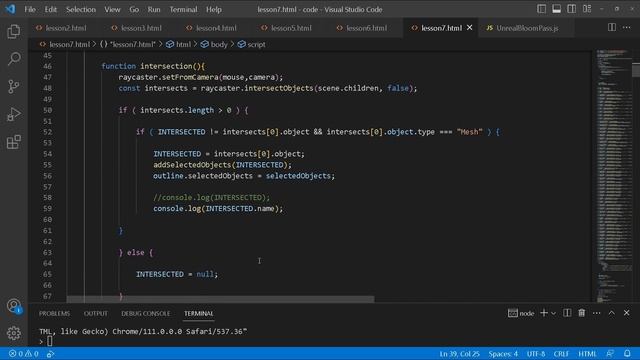Open the Explorer view in activity bar
This screenshot has width=640, height=360.
click(13, 31)
